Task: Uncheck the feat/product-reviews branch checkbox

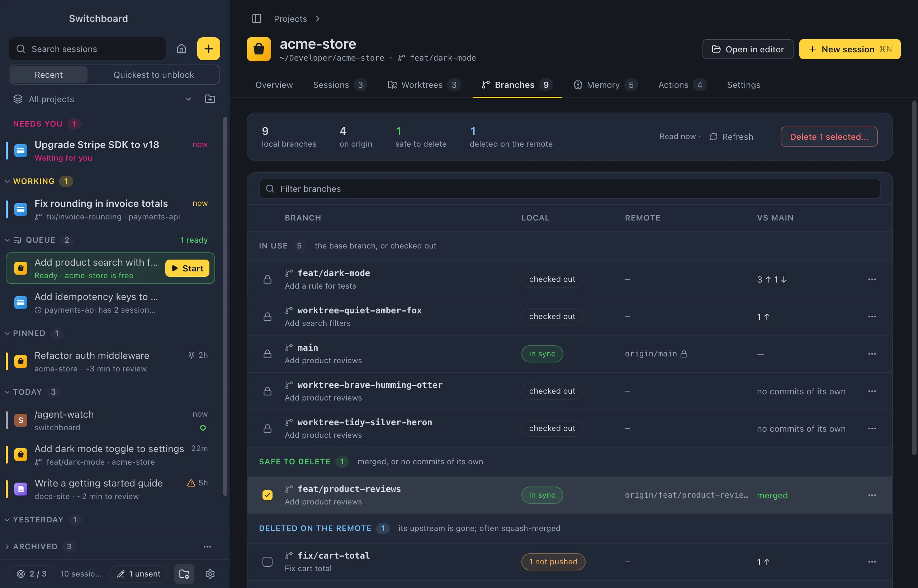Action: tap(268, 495)
